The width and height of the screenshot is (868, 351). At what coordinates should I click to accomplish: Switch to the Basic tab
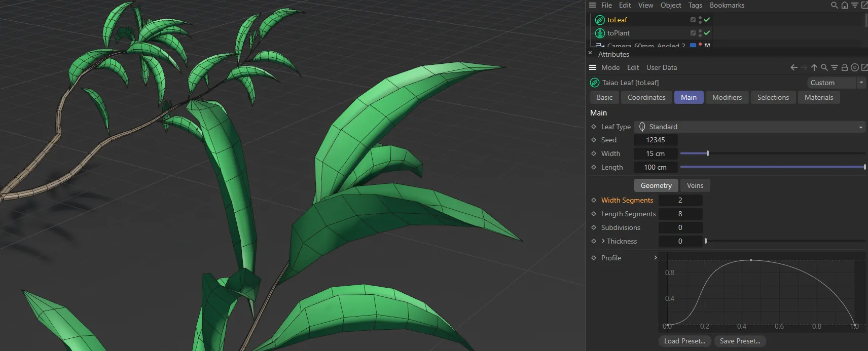click(604, 97)
